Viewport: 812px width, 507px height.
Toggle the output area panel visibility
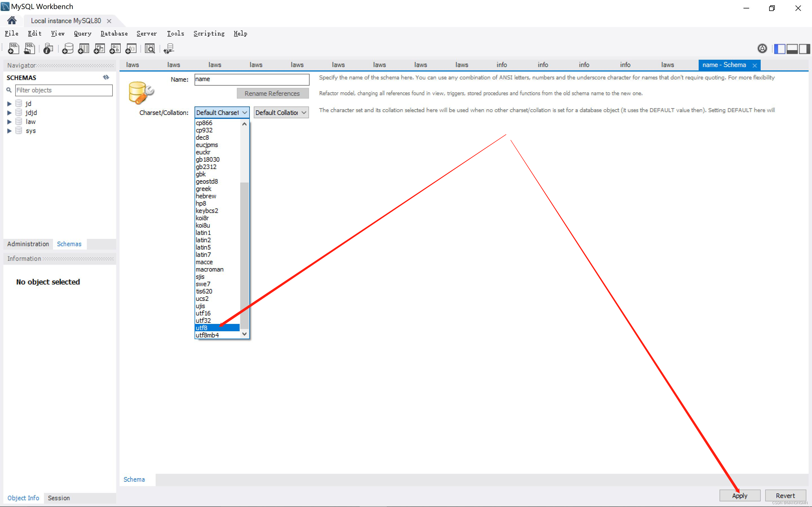coord(792,49)
